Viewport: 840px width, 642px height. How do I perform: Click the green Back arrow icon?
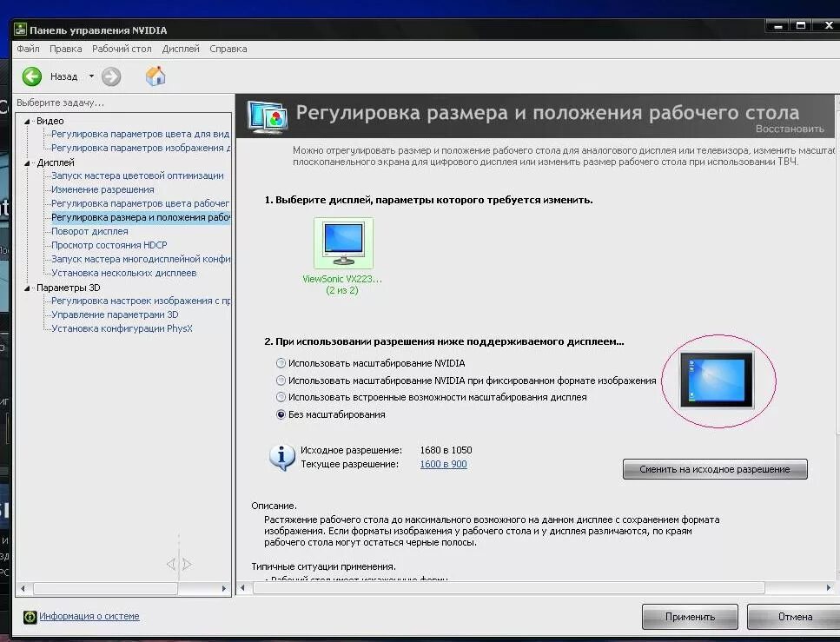(32, 76)
